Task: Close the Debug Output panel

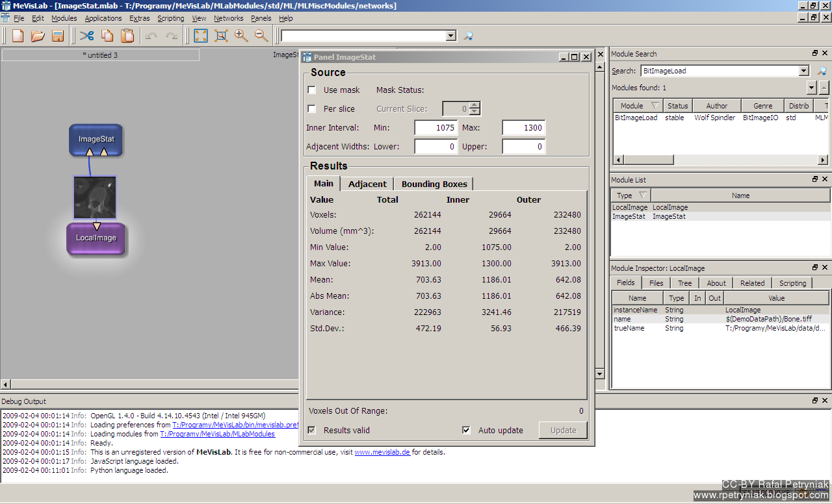Action: 825,401
